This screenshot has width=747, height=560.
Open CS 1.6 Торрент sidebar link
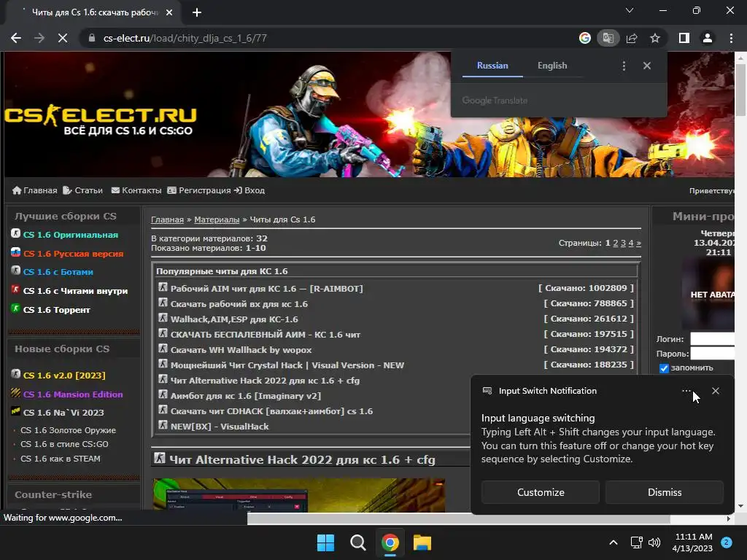[57, 310]
